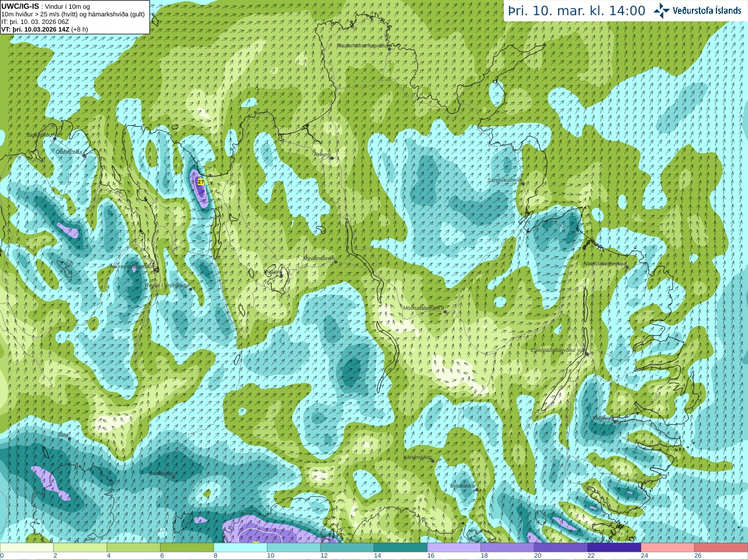This screenshot has height=560, width=748.
Task: Click the 6–8 m/s olive green swatch
Action: pos(187,548)
